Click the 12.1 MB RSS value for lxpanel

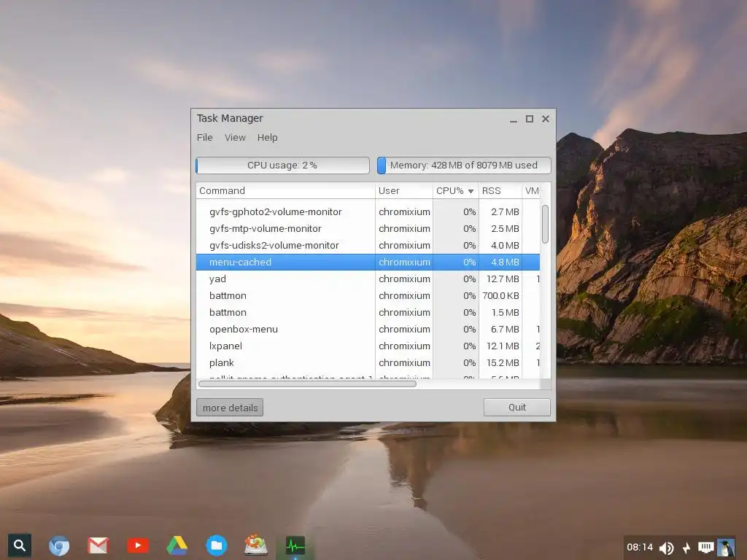click(x=503, y=346)
